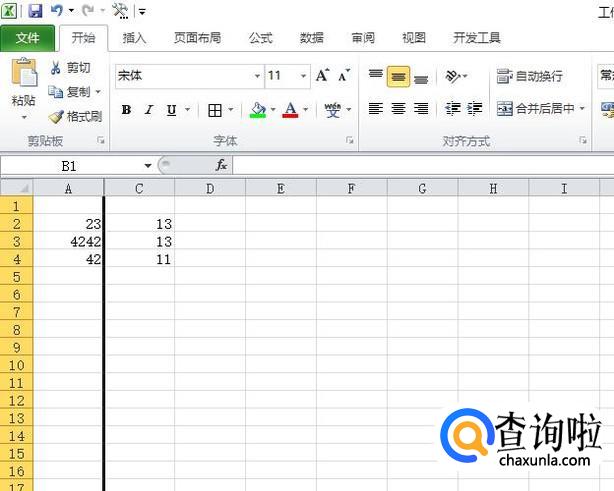This screenshot has height=491, width=614.
Task: Toggle align text right
Action: tap(421, 108)
